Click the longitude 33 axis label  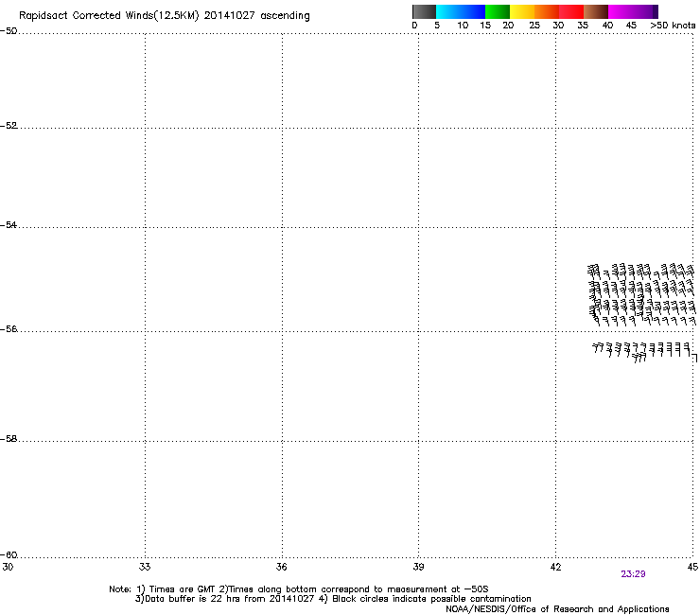(145, 567)
